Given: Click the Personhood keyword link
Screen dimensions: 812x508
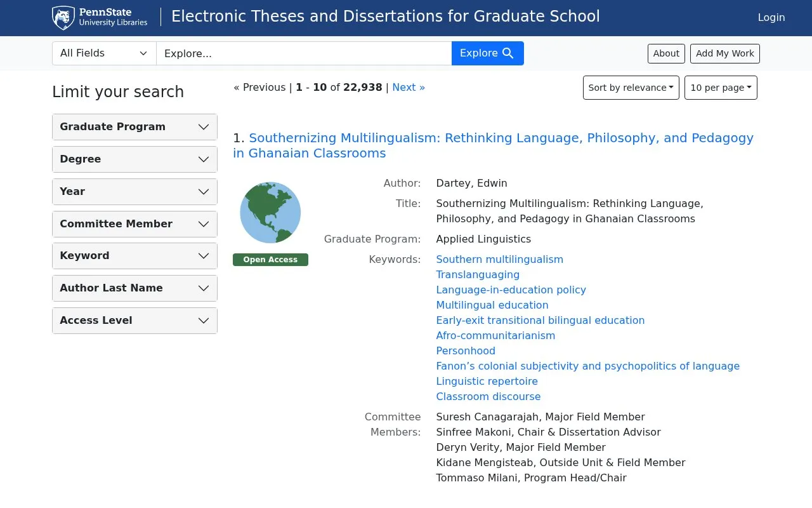Looking at the screenshot, I should pyautogui.click(x=466, y=351).
